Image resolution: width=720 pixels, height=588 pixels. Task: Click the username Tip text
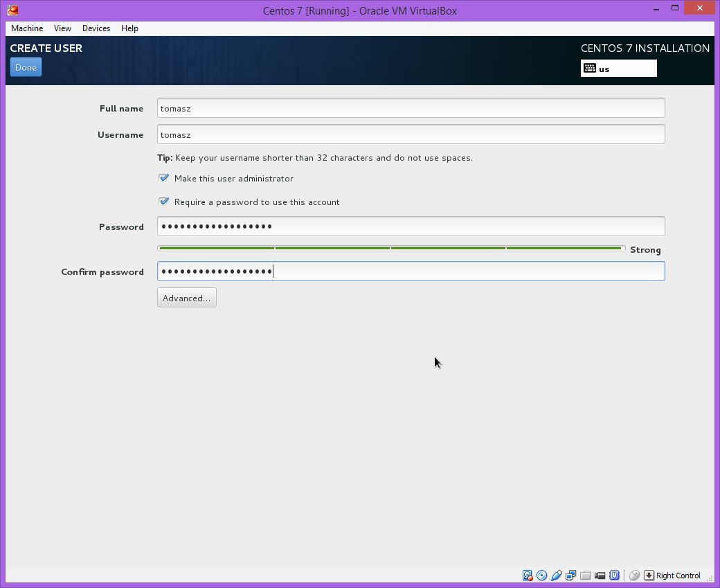point(314,158)
